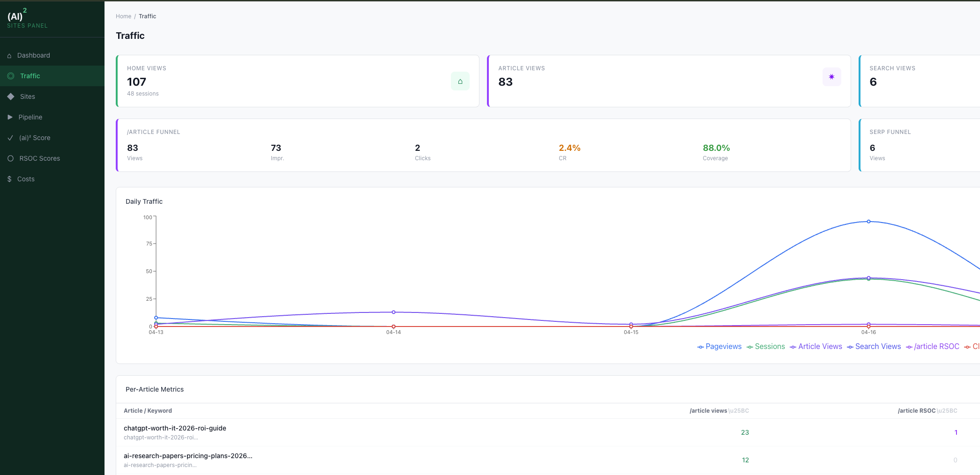Click the RSOC Scores circle icon

pos(10,158)
